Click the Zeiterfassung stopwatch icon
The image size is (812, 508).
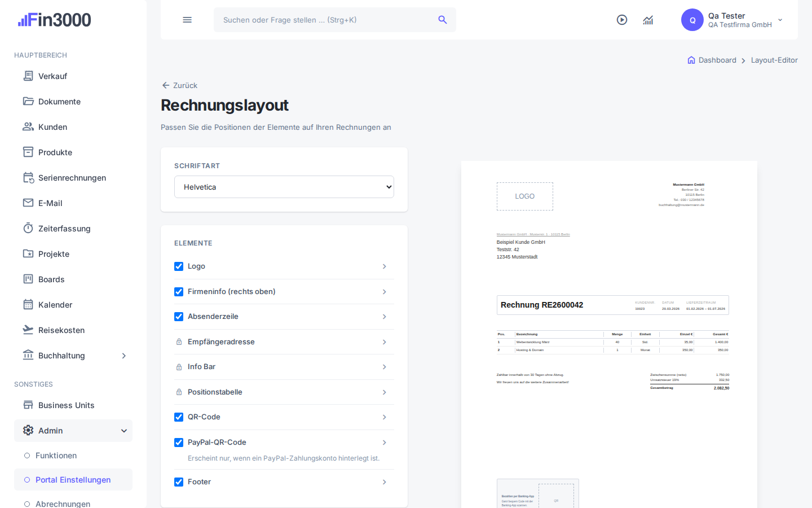(28, 228)
